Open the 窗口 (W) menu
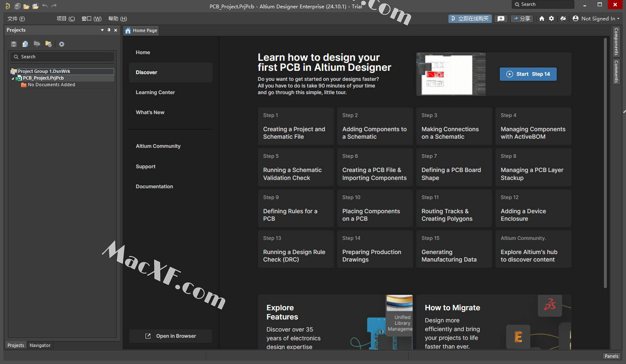 [x=92, y=19]
